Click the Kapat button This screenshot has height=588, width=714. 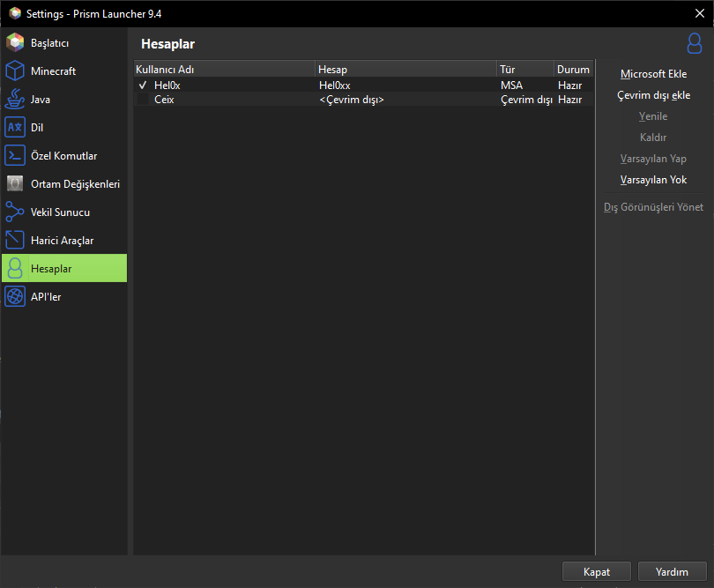(x=597, y=571)
